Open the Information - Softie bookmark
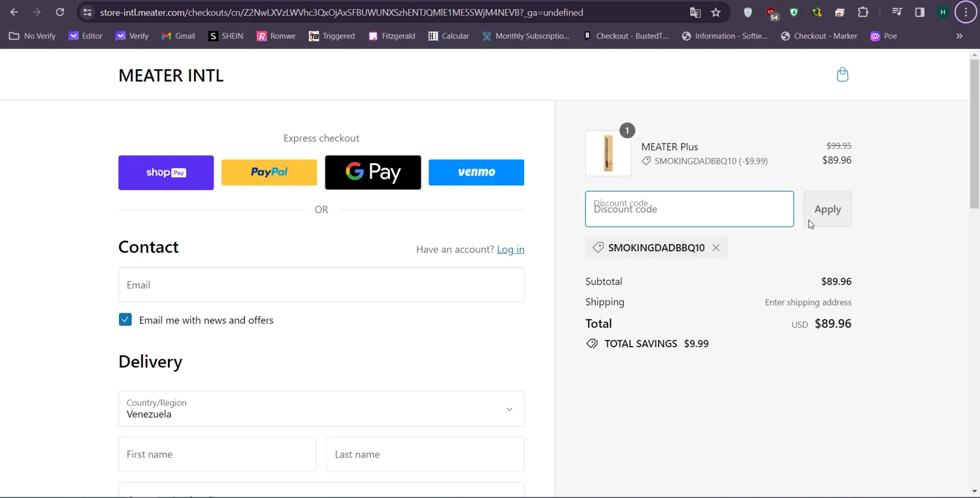Viewport: 980px width, 498px height. click(x=725, y=36)
